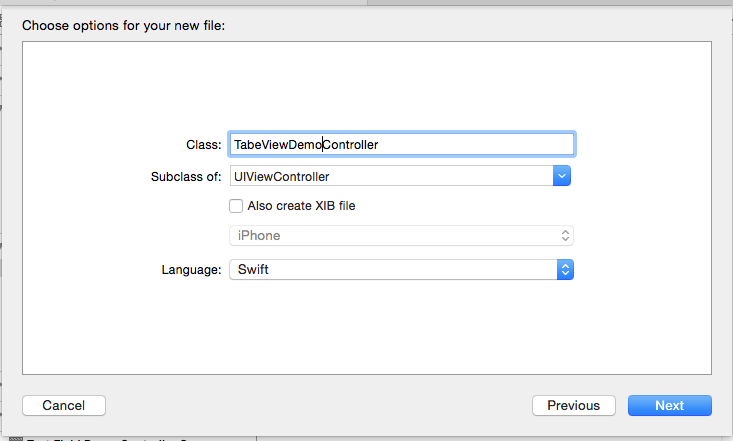Open the Language popup arrows
Screen dimensions: 733x441
click(x=565, y=270)
